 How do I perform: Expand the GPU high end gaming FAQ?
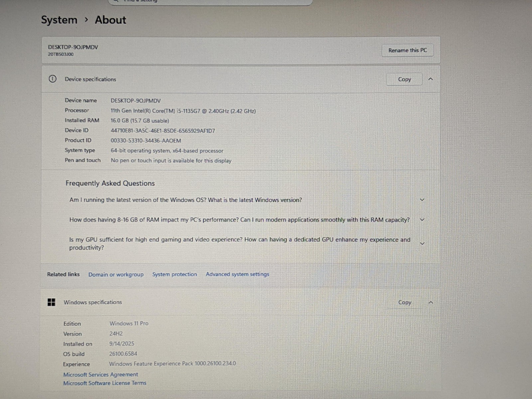coord(422,243)
